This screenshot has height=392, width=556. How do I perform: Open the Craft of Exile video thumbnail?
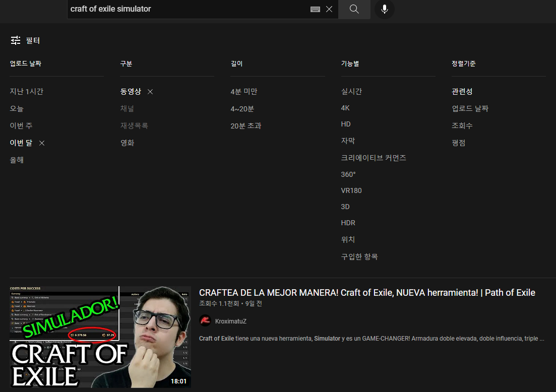(x=100, y=337)
